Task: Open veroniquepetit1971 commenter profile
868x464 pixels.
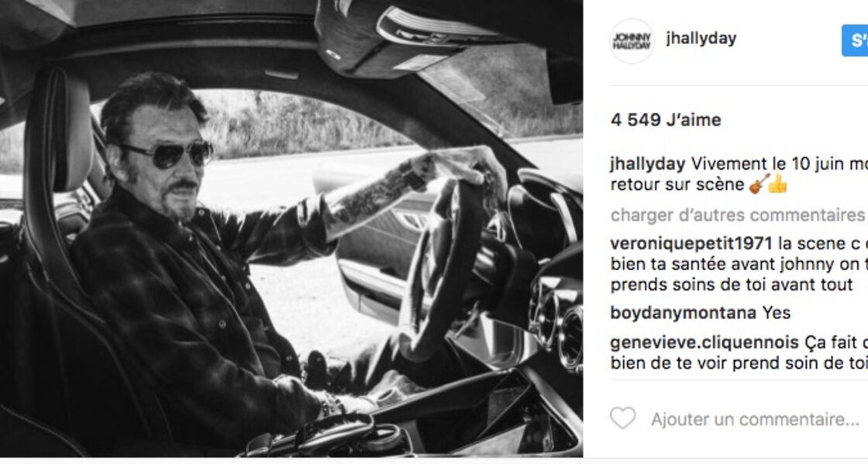Action: click(691, 243)
